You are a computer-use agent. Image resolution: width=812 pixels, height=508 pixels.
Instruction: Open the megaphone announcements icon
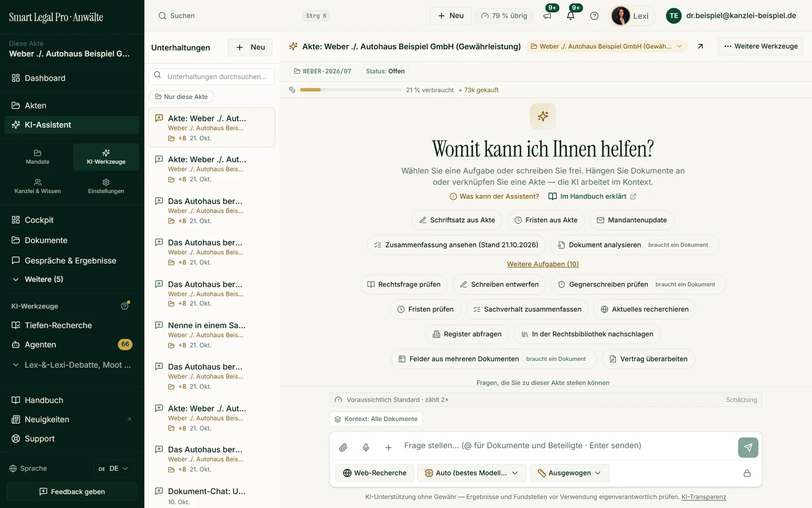coord(547,16)
